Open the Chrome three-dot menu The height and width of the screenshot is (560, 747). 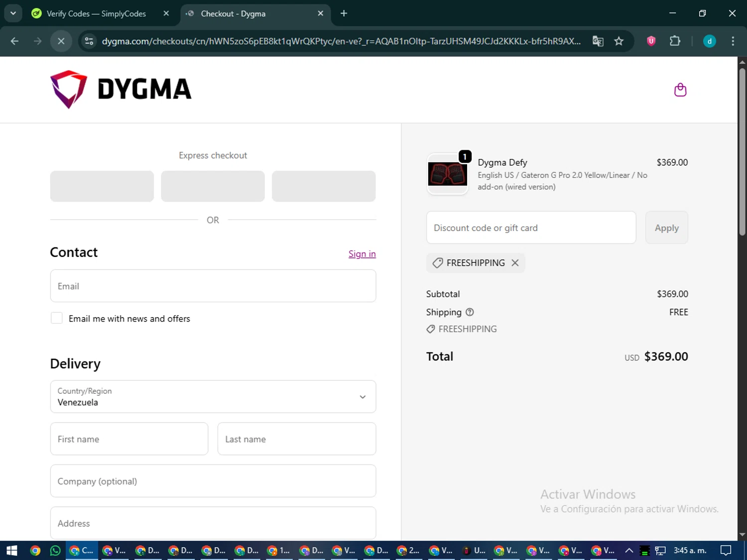pyautogui.click(x=733, y=41)
